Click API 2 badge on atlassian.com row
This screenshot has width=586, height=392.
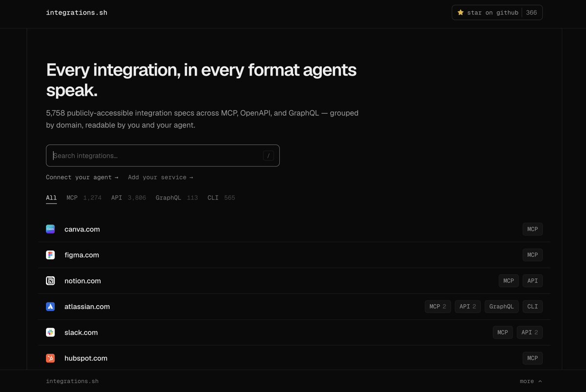tap(468, 307)
